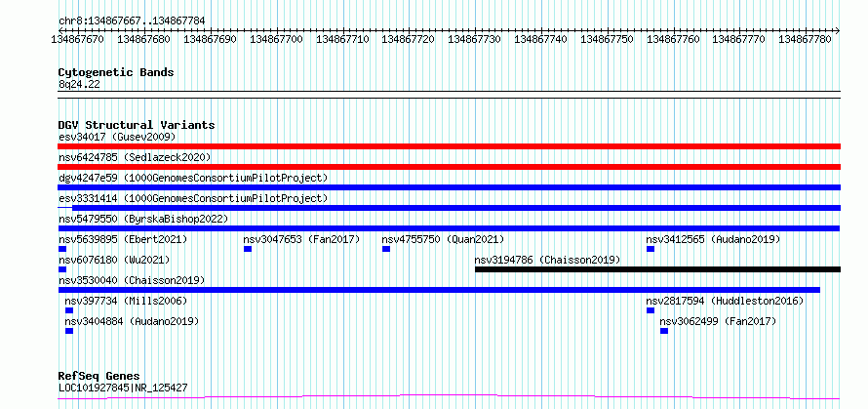Screen dimensions: 868x409
Task: Click the DGV Structural Variants track title
Action: (137, 125)
